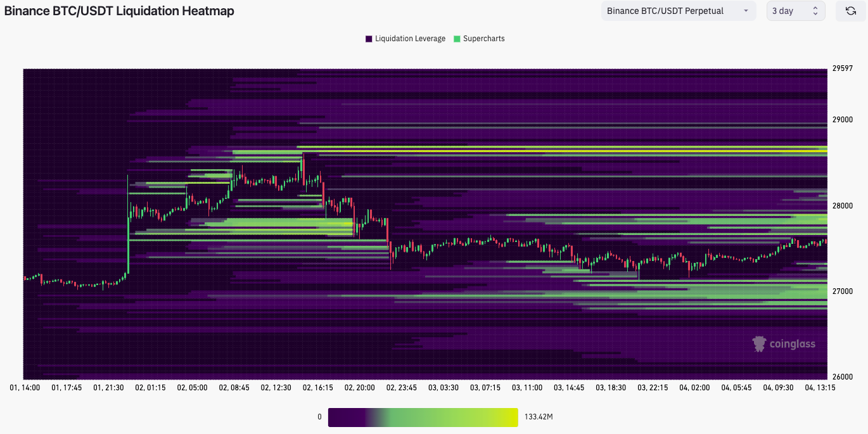
Task: Select the 27000 price level label
Action: tap(842, 291)
